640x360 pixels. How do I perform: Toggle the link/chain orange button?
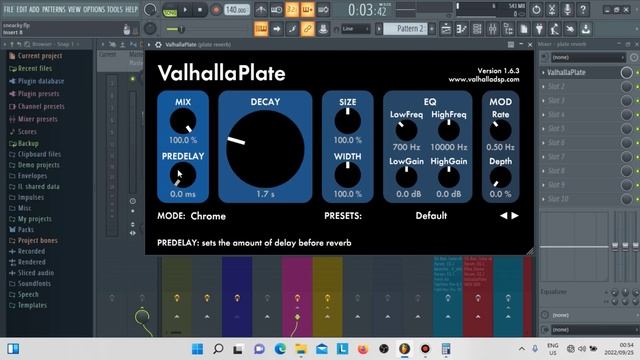(307, 29)
